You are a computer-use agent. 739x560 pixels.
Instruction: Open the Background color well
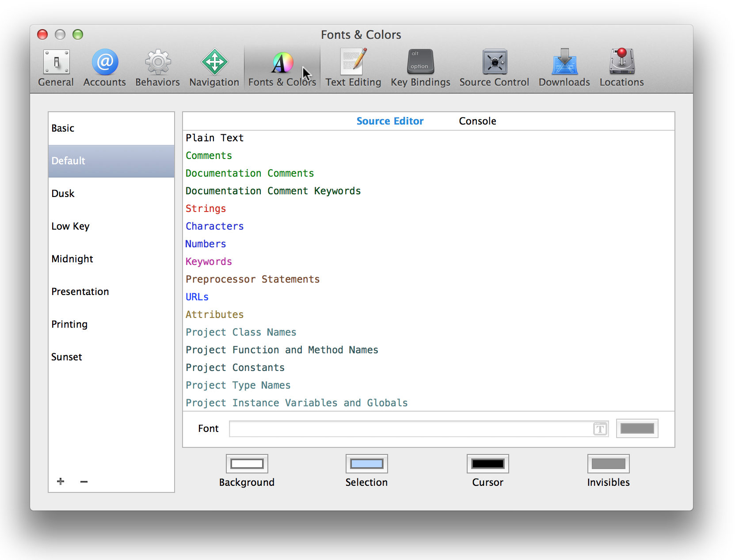(x=247, y=464)
